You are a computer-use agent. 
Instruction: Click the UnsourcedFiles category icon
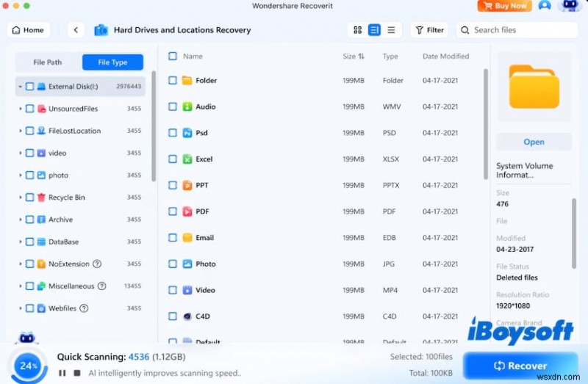pyautogui.click(x=41, y=109)
